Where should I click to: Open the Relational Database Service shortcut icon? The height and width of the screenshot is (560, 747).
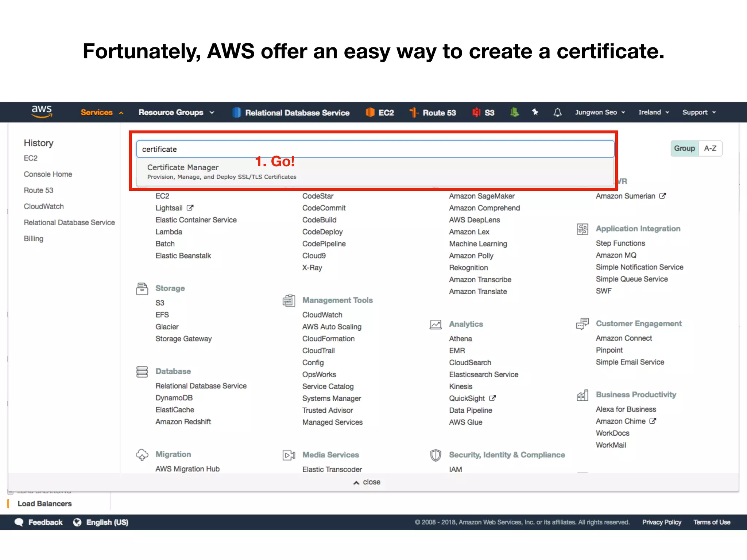coord(236,113)
